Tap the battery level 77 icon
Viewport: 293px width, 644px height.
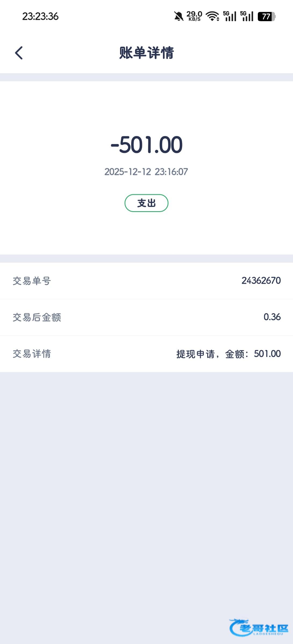pos(266,17)
